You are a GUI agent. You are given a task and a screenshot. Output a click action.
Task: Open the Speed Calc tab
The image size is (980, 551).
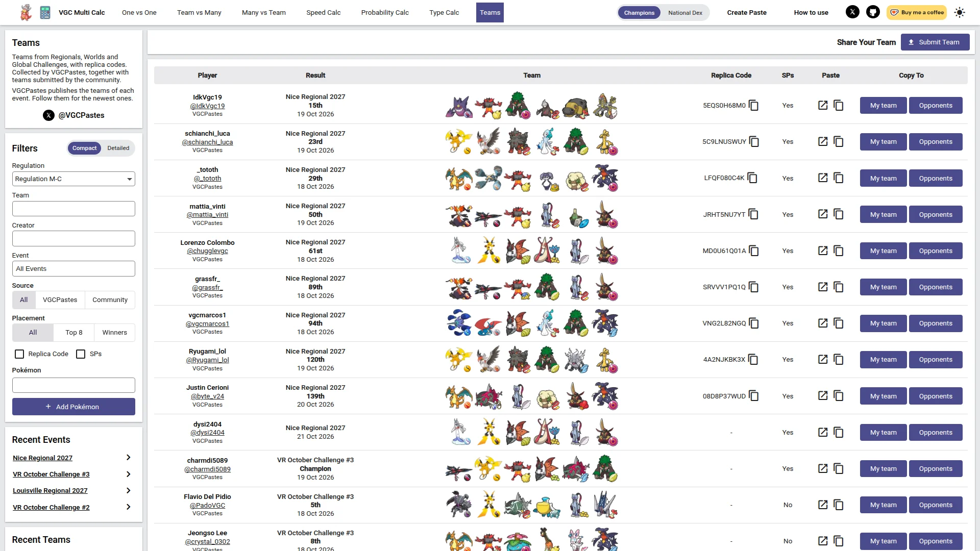[x=323, y=13]
